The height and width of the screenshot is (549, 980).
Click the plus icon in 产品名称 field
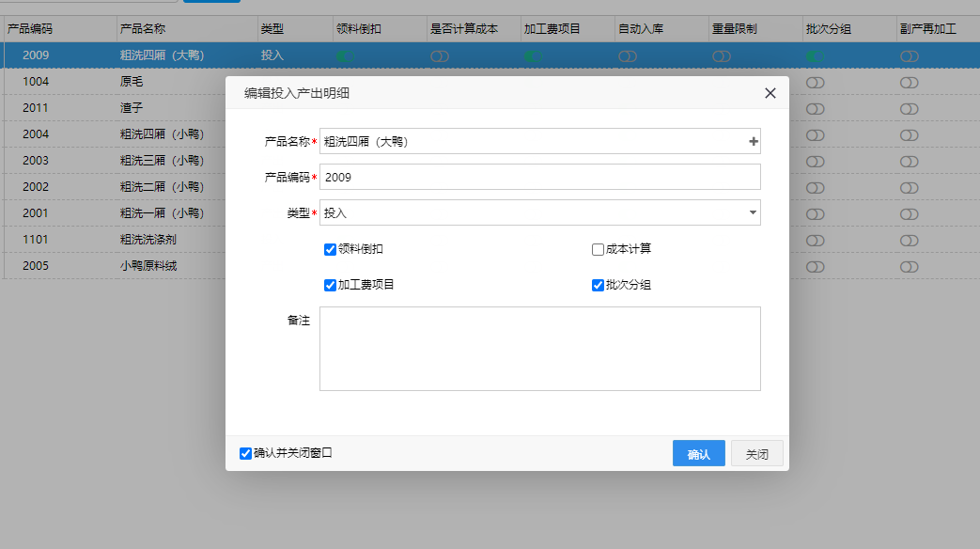coord(753,142)
